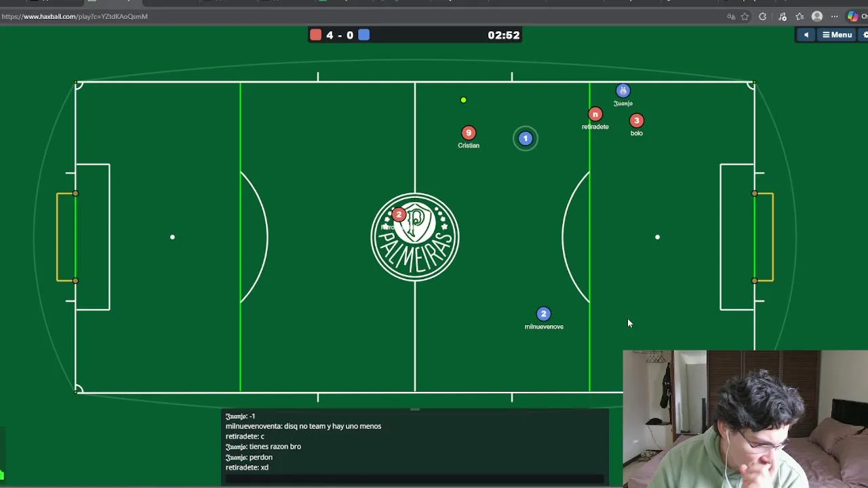This screenshot has height=488, width=868.
Task: Mute the game sound with speaker button
Action: (806, 35)
